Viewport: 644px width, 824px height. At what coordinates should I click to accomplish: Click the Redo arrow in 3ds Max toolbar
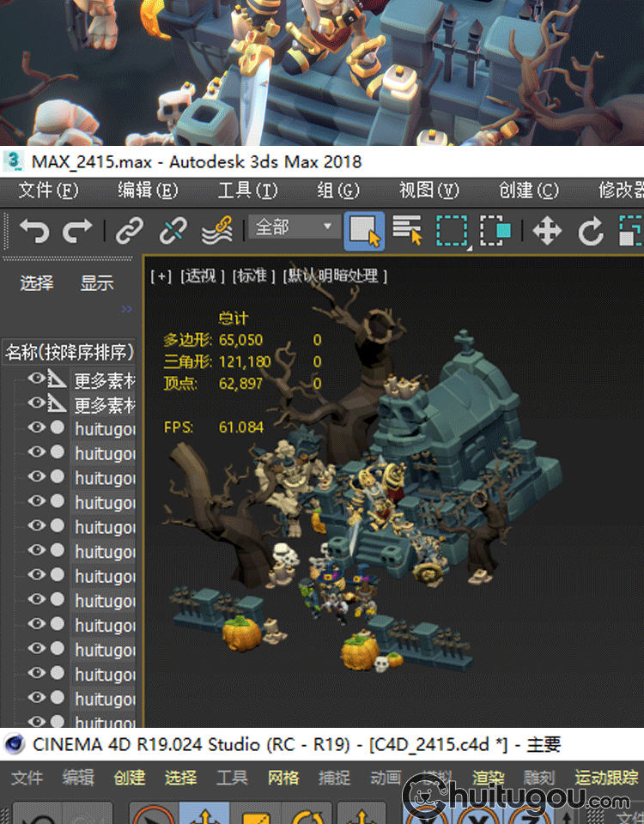(77, 231)
